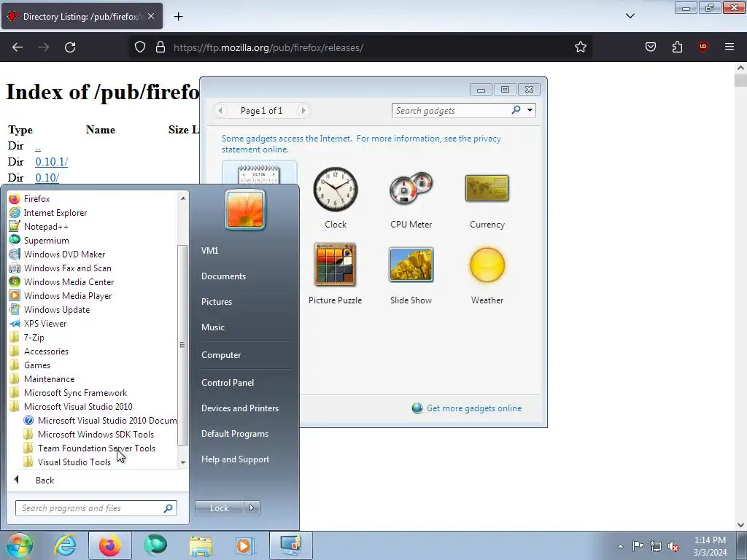This screenshot has height=560, width=747.
Task: Open Default Programs
Action: [234, 434]
